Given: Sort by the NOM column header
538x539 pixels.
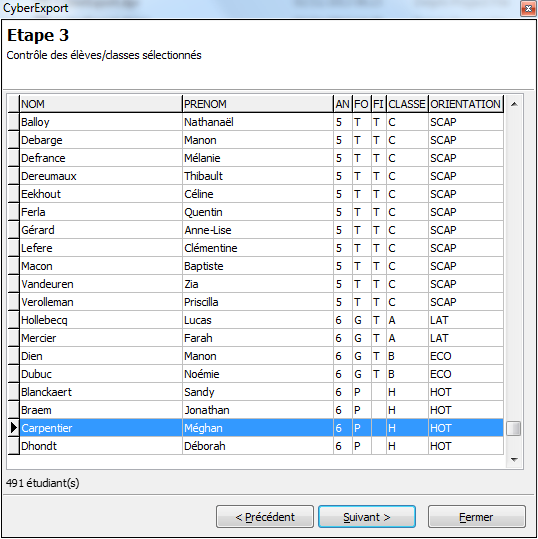Looking at the screenshot, I should pos(101,104).
